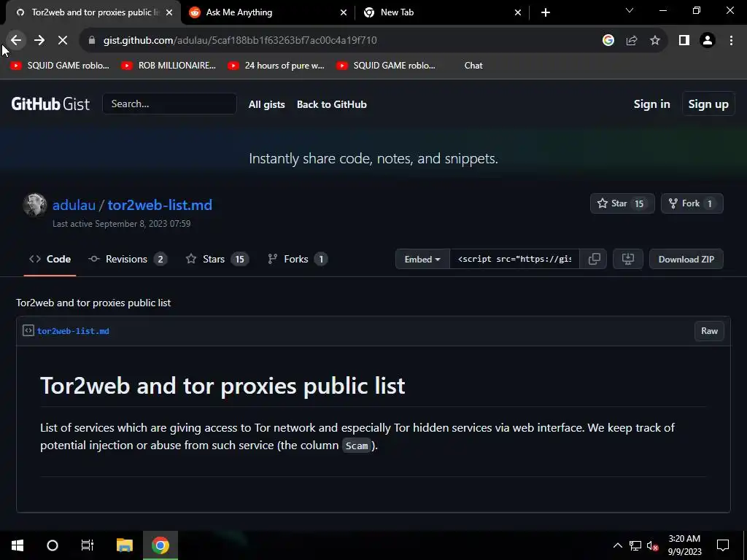Click the GitHub Gist logo
This screenshot has height=560, width=747.
[50, 104]
